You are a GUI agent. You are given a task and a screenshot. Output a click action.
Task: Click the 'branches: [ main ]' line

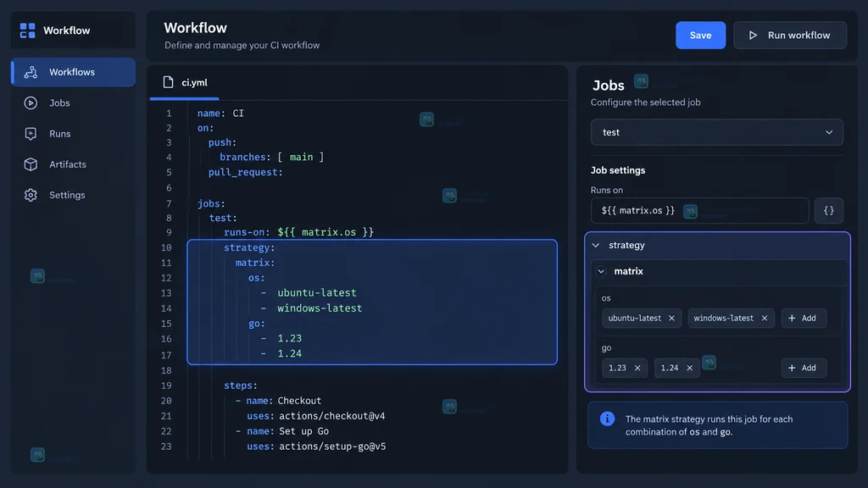pyautogui.click(x=271, y=157)
